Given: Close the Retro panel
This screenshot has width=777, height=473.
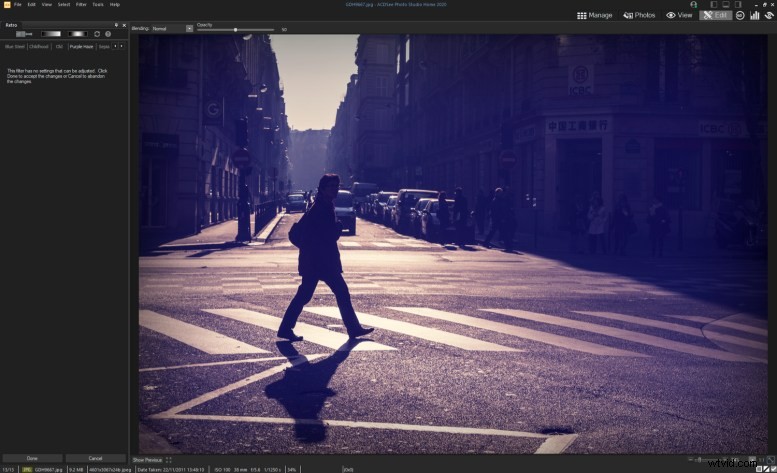Looking at the screenshot, I should click(124, 25).
